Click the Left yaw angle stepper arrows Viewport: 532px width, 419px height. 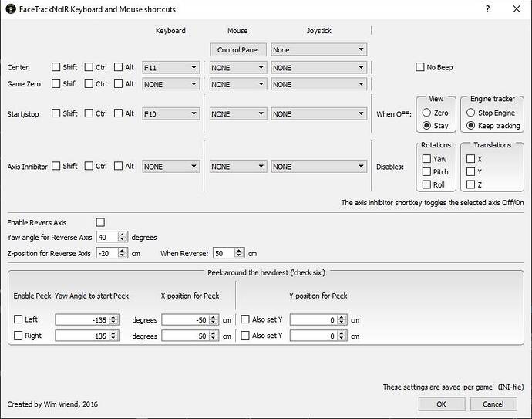click(113, 320)
